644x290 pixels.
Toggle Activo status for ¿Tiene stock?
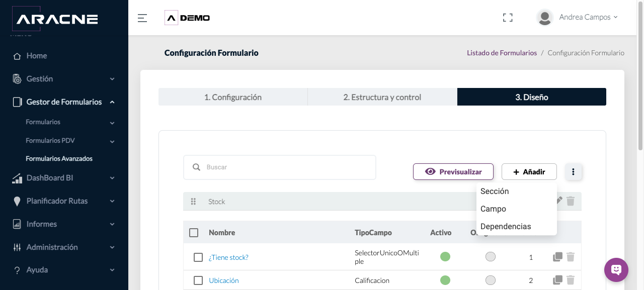point(445,257)
